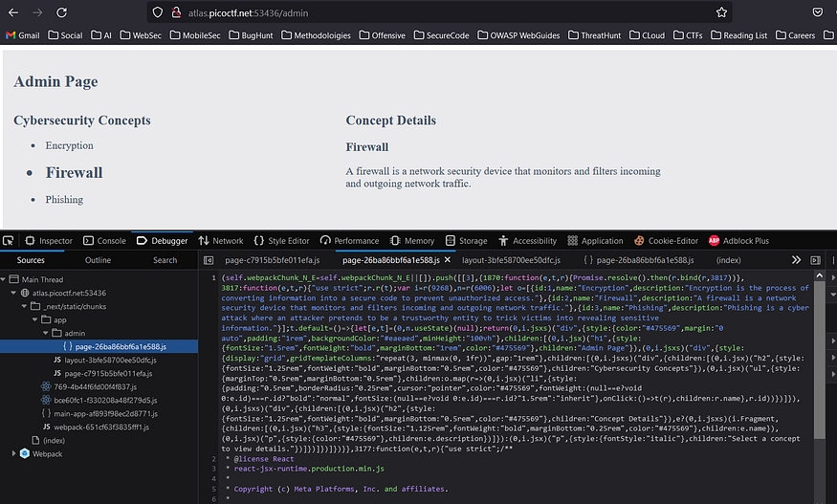This screenshot has height=504, width=837.
Task: Open the layout-3bfe58700ee50dfc.js editor tab
Action: (x=513, y=260)
